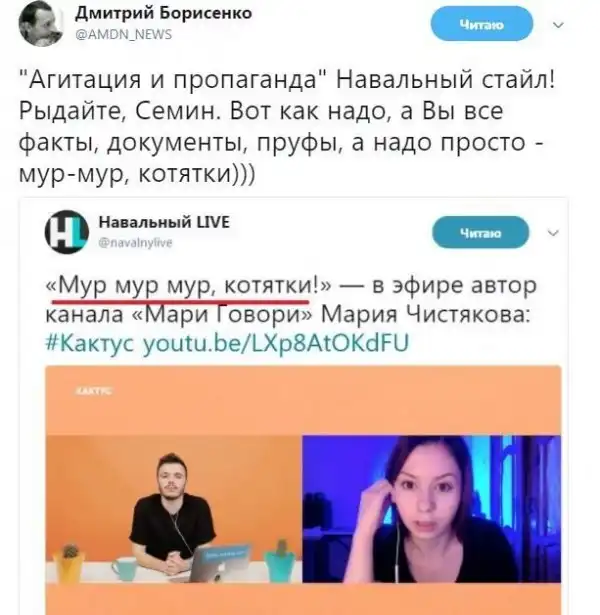Open the @navalnylive handle
Viewport: 600px width, 615px height.
pyautogui.click(x=136, y=243)
